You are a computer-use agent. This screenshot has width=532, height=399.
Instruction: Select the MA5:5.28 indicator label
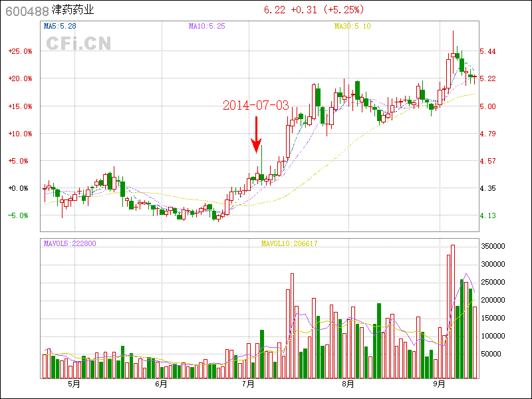tap(60, 26)
